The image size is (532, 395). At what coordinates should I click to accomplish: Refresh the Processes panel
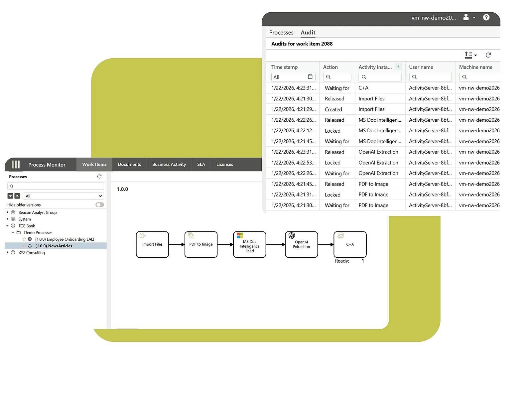tap(99, 177)
